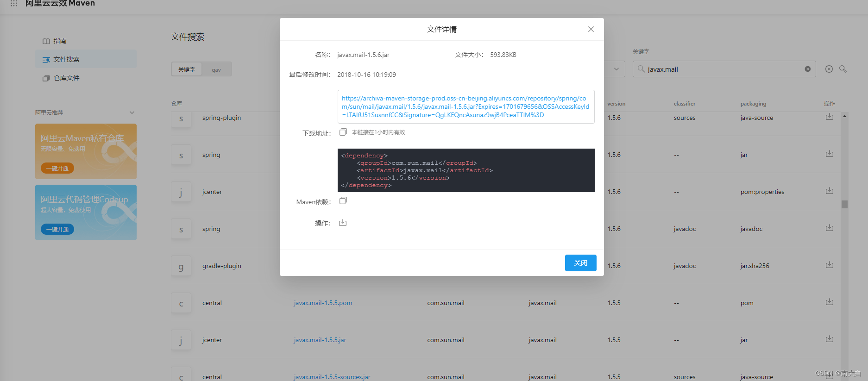This screenshot has height=381, width=868.
Task: Click the 本链接在1小时内有效 notice text
Action: [378, 132]
